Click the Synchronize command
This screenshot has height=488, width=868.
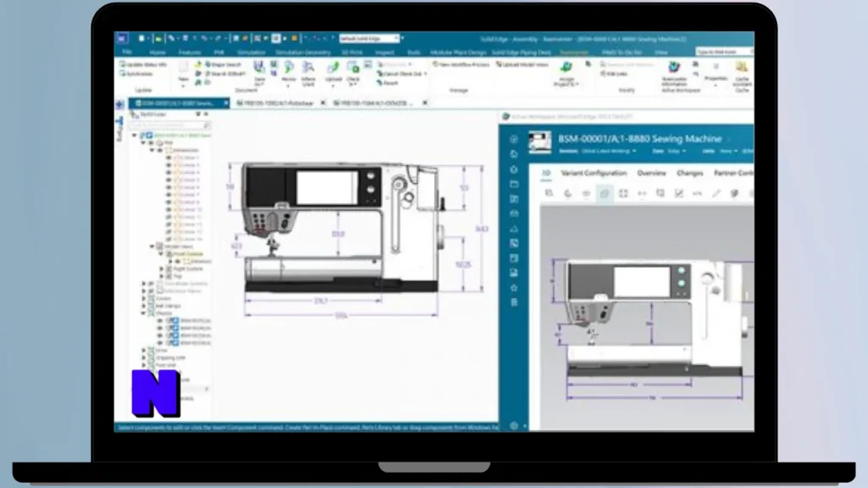[136, 74]
